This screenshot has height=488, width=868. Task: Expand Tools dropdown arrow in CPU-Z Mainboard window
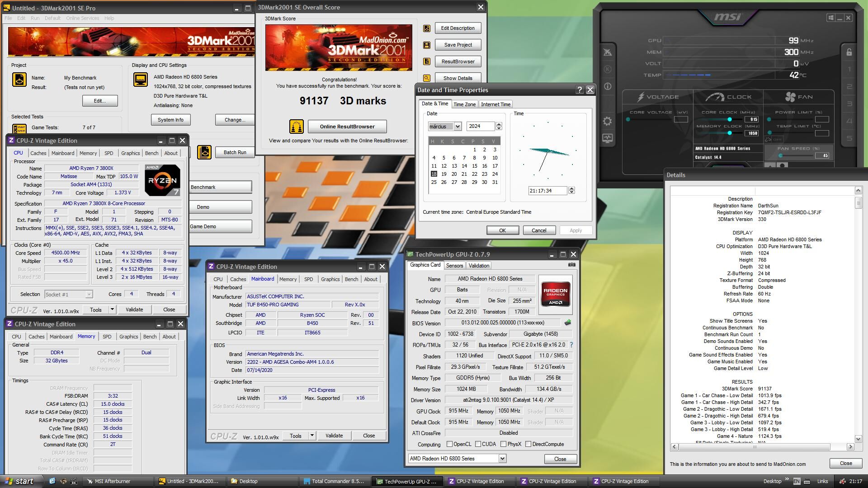tap(311, 436)
